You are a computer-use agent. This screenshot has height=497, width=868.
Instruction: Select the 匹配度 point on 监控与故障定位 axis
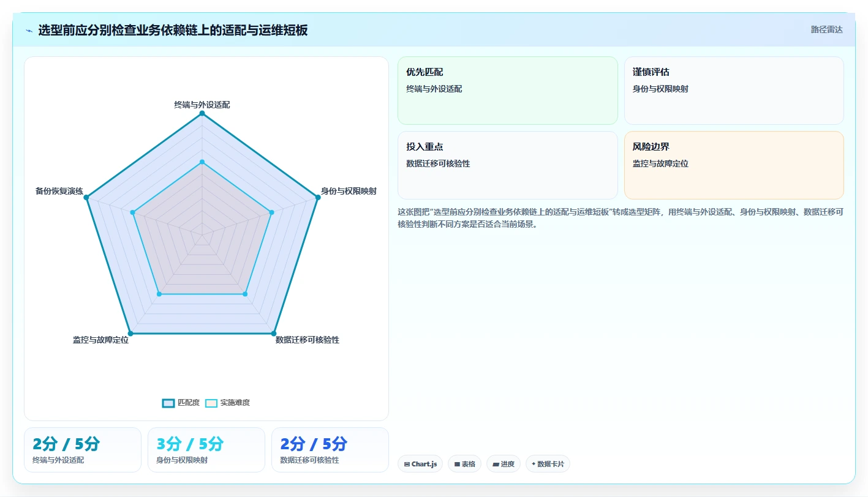coord(130,334)
